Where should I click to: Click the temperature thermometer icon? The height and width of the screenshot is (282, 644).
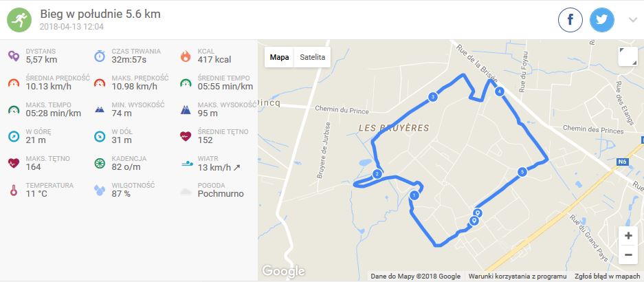tap(13, 190)
